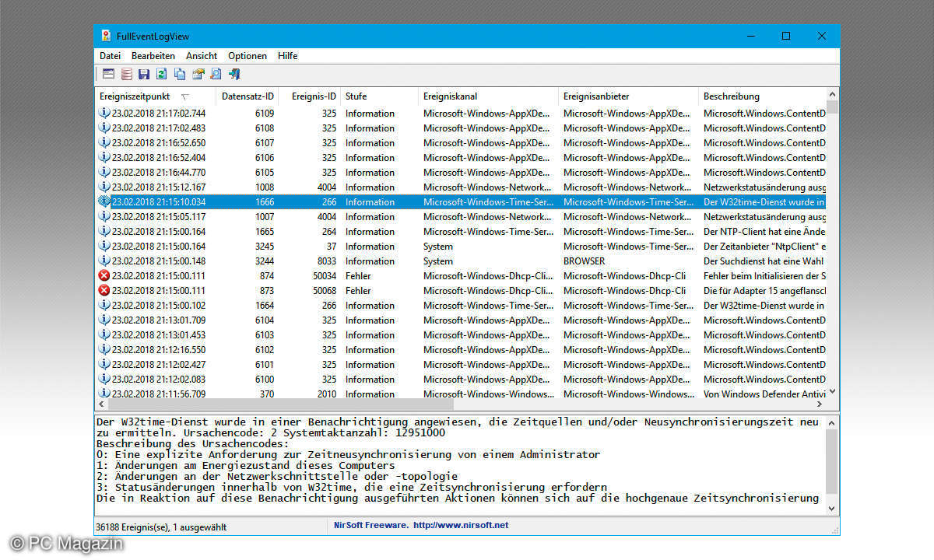Viewport: 934px width, 560px height.
Task: Select the row with Datensatz-ID 6105
Action: pos(460,172)
